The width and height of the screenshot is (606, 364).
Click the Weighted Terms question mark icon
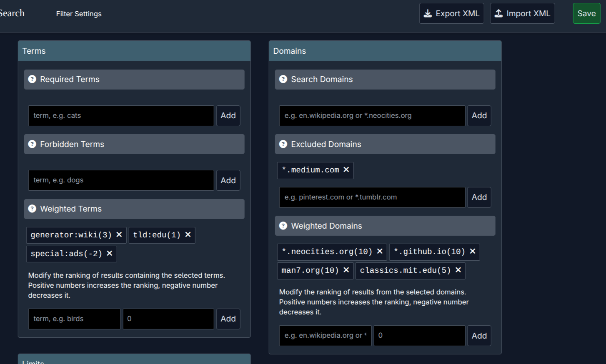(32, 209)
